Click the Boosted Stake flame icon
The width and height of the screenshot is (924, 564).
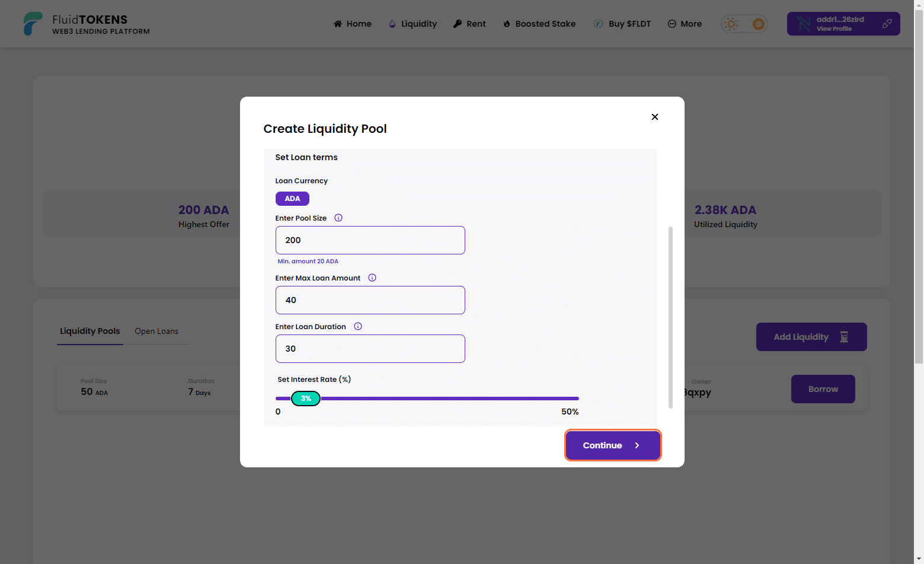(507, 24)
